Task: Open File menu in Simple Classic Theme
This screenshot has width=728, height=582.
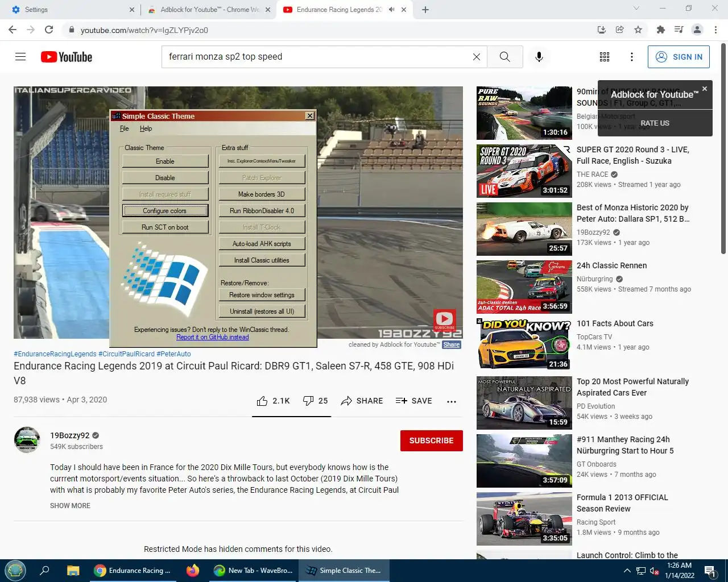Action: (125, 128)
